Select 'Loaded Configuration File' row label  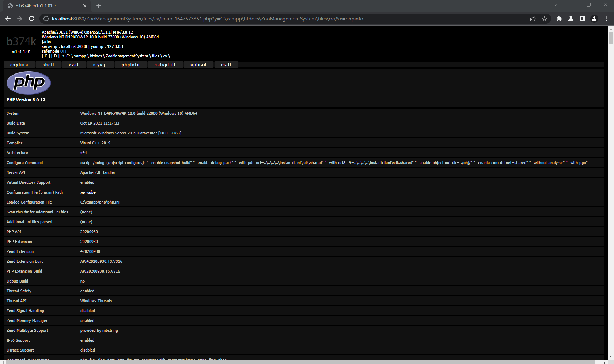(x=29, y=202)
